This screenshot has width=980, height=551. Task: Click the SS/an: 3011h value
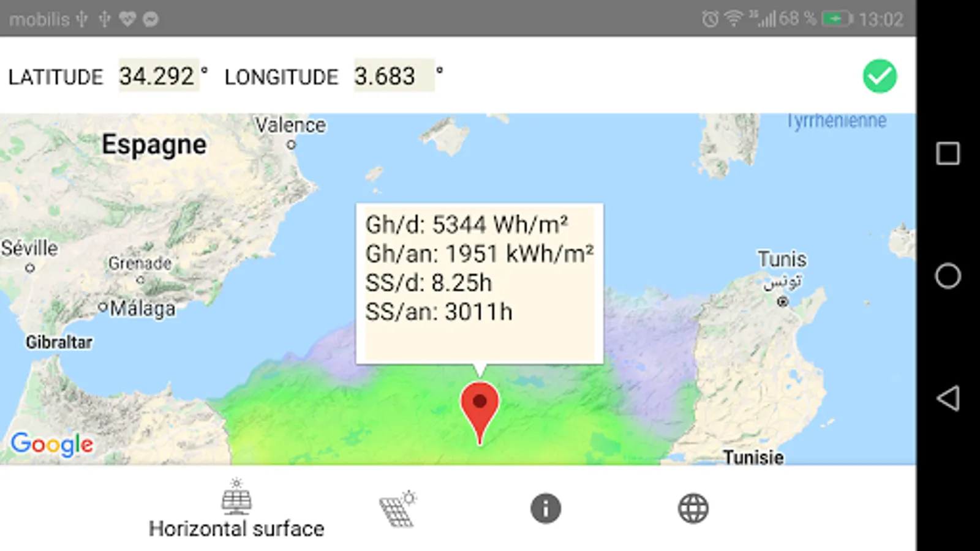tap(439, 312)
